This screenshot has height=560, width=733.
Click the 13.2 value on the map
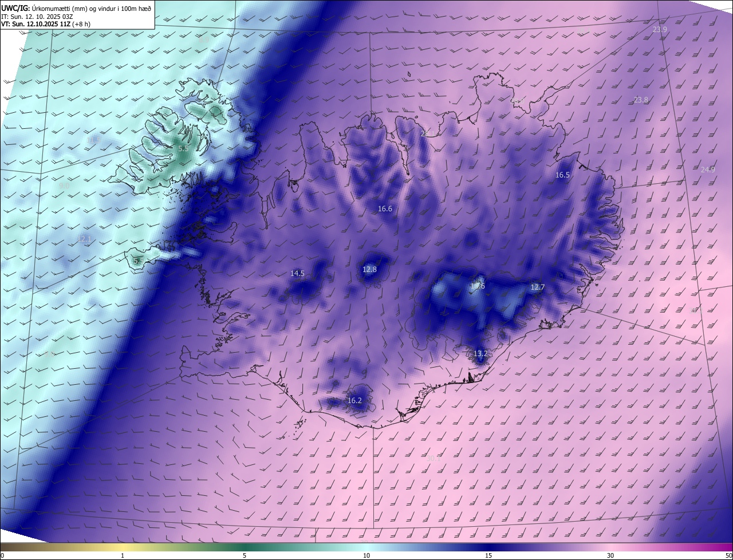[x=480, y=354]
